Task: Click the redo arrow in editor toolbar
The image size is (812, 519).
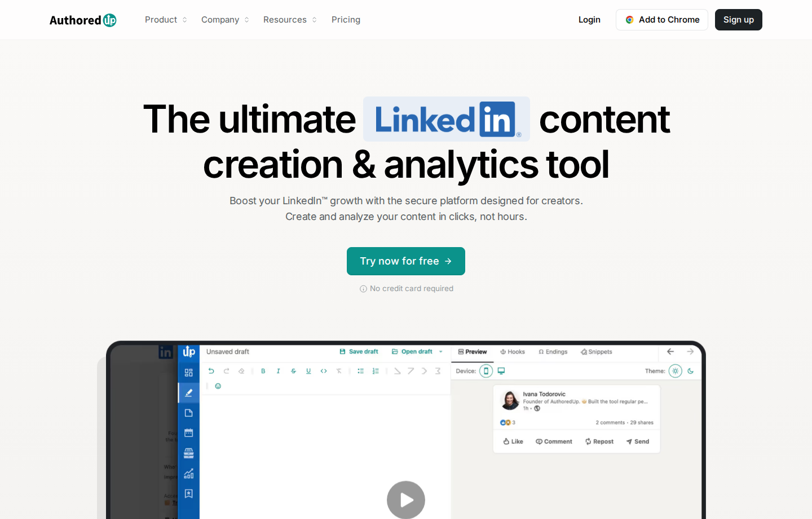Action: (x=226, y=371)
